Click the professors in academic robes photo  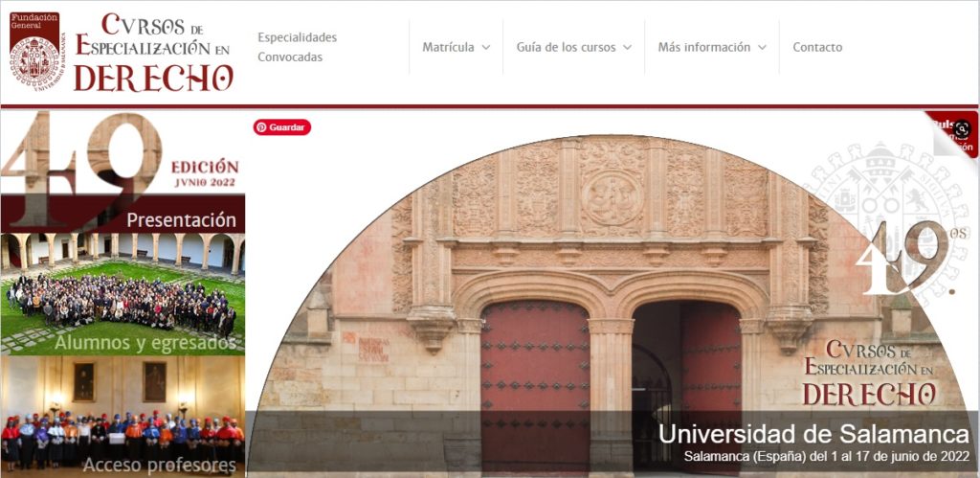click(122, 417)
